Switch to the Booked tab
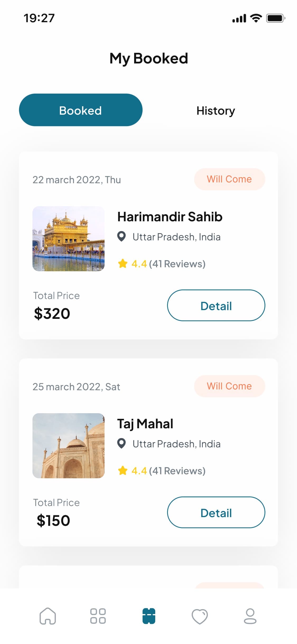The width and height of the screenshot is (297, 644). coord(81,110)
